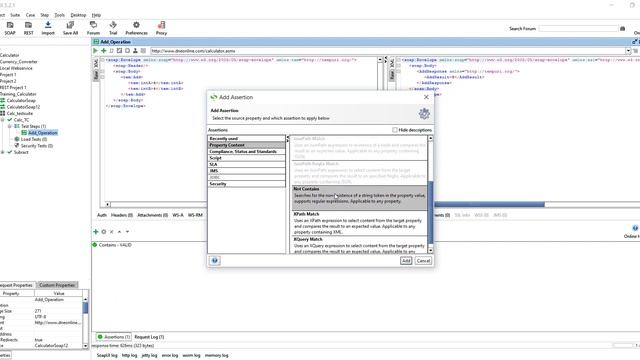Open the SoapUI log tab

click(x=107, y=356)
